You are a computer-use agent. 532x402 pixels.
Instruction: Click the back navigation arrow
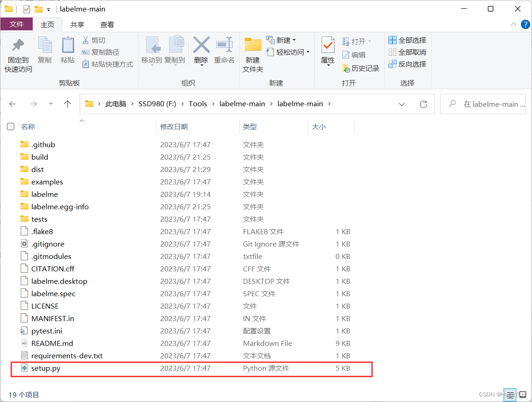12,104
